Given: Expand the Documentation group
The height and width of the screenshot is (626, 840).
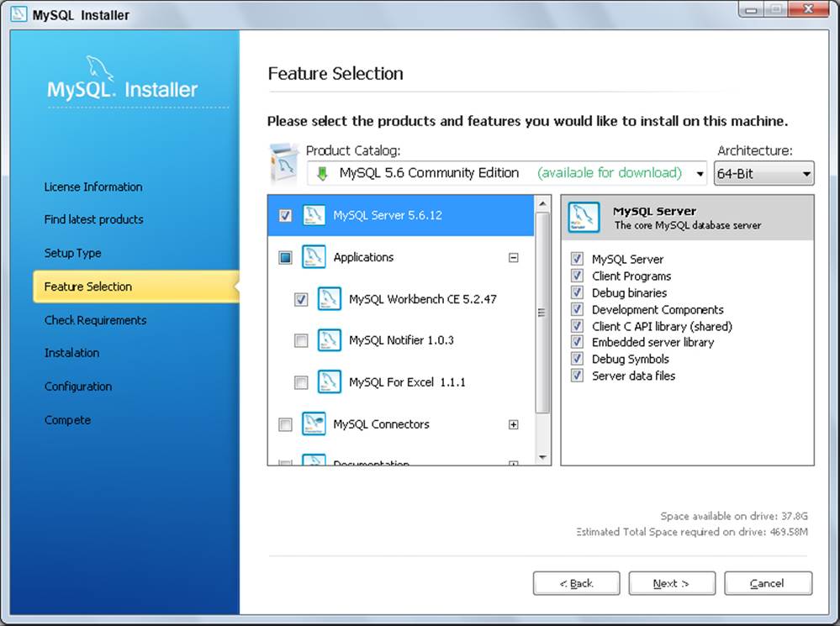Looking at the screenshot, I should coord(513,463).
